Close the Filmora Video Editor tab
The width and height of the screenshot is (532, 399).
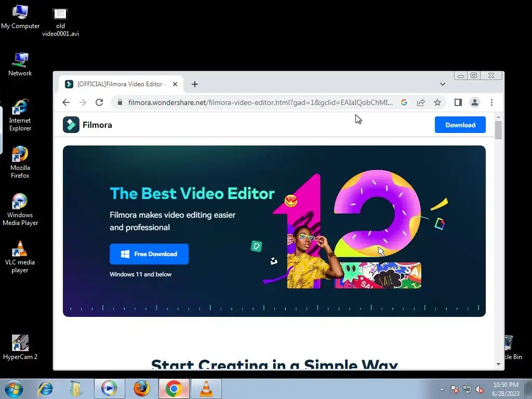pyautogui.click(x=175, y=84)
